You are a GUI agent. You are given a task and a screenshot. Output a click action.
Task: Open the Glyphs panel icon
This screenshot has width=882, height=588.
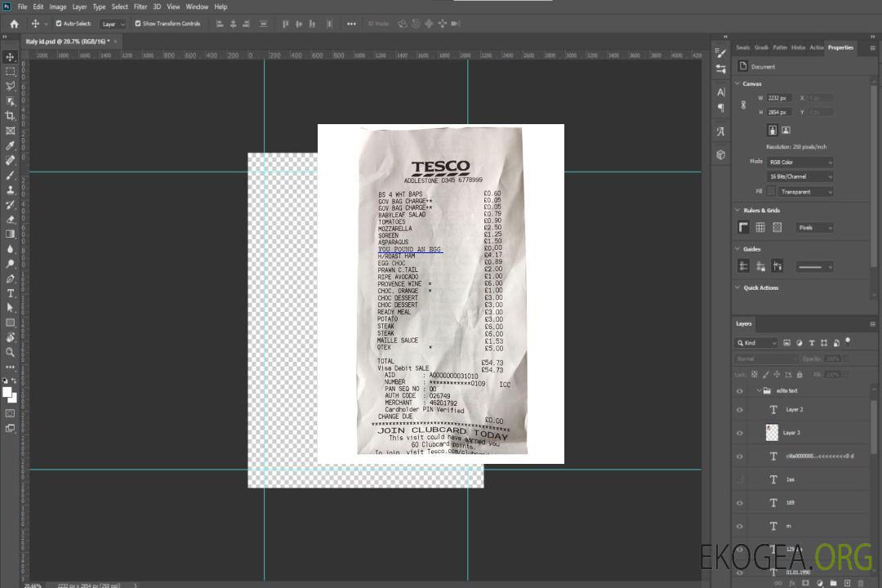[721, 131]
